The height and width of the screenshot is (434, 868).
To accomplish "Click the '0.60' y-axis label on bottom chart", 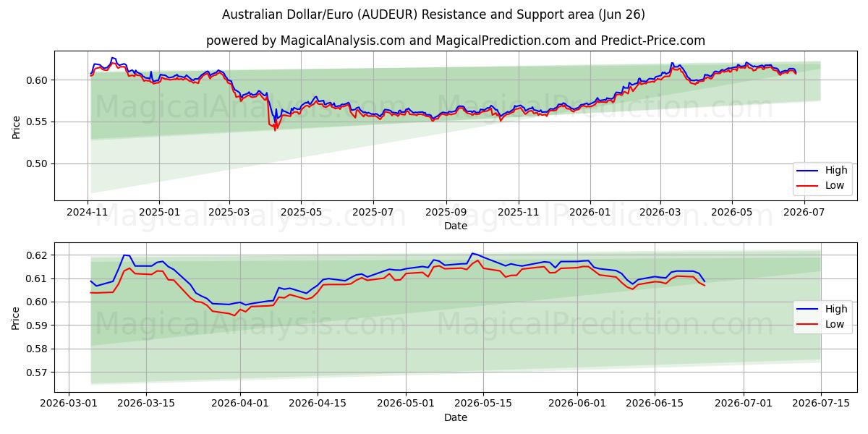I will pos(38,302).
